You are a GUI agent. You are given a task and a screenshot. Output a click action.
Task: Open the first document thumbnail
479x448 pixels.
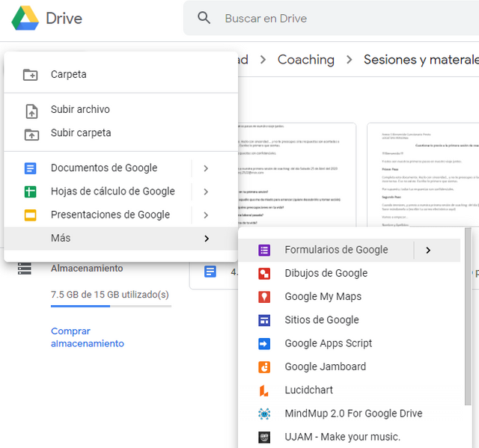(x=297, y=174)
